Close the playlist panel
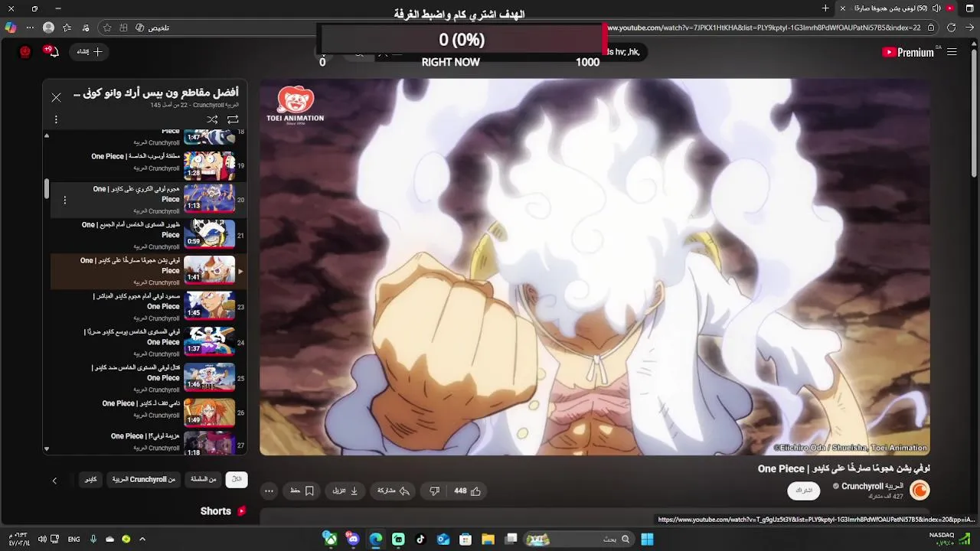 point(56,97)
